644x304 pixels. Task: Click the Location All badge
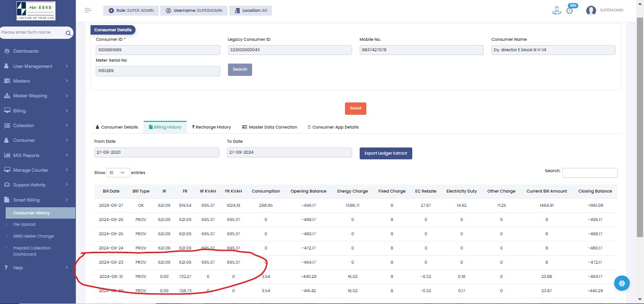tap(251, 10)
